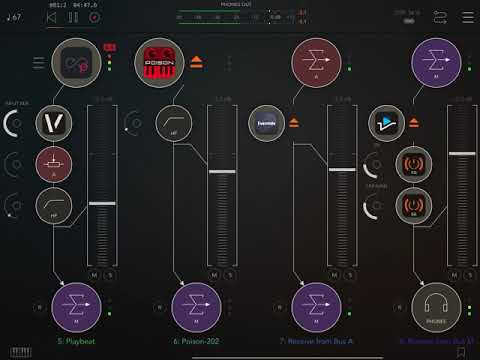Click the Poison-202 channel volume fader handle
The image size is (480, 360).
pos(222,172)
